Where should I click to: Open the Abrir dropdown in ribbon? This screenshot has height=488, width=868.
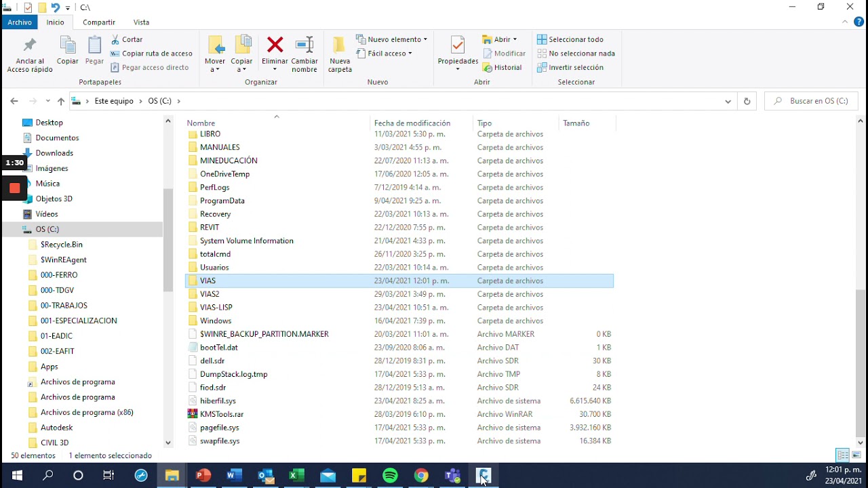click(500, 39)
